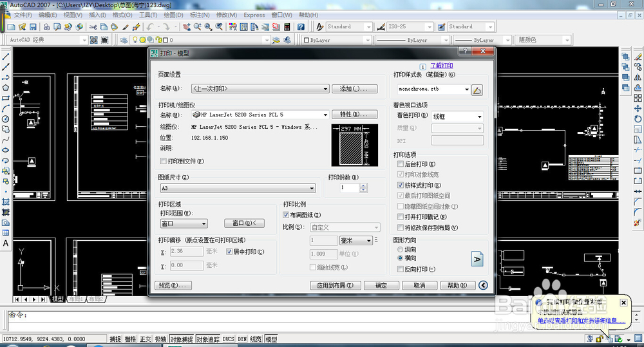Click the Move modify tool
This screenshot has width=644, height=347.
click(638, 108)
